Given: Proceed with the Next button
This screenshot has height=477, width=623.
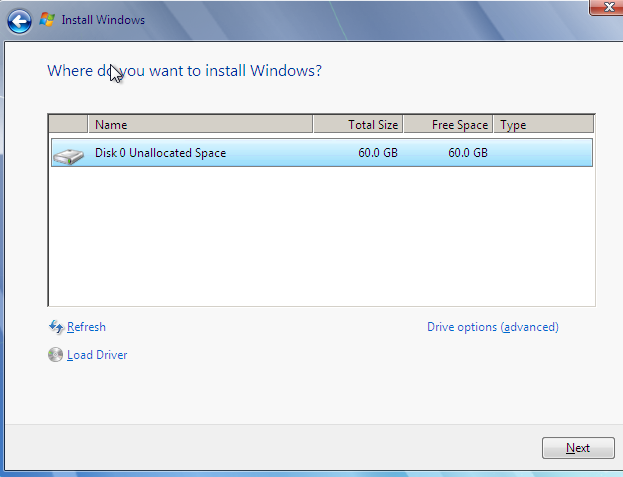Looking at the screenshot, I should click(x=578, y=448).
